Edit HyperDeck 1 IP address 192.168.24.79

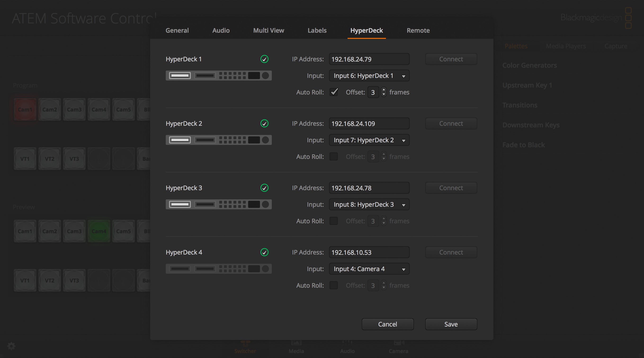pyautogui.click(x=369, y=59)
